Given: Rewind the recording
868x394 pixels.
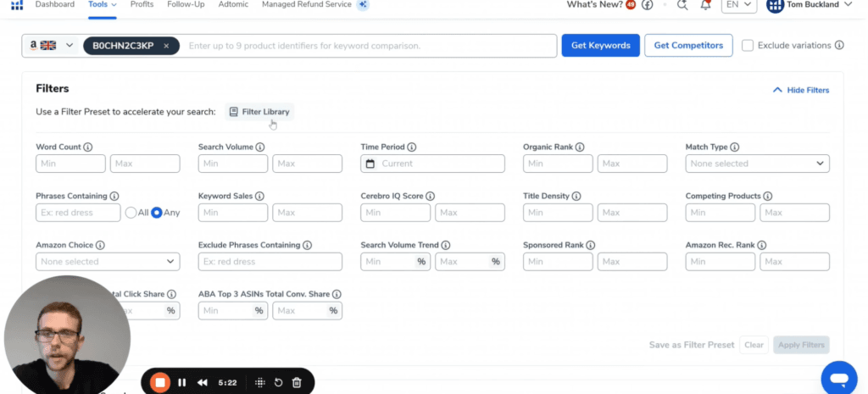Looking at the screenshot, I should (202, 382).
